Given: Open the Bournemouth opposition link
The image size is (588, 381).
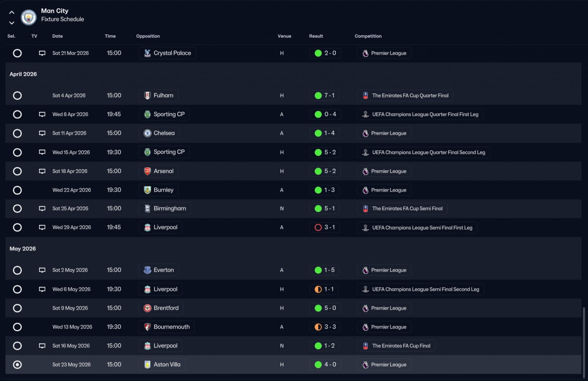Looking at the screenshot, I should click(x=171, y=327).
